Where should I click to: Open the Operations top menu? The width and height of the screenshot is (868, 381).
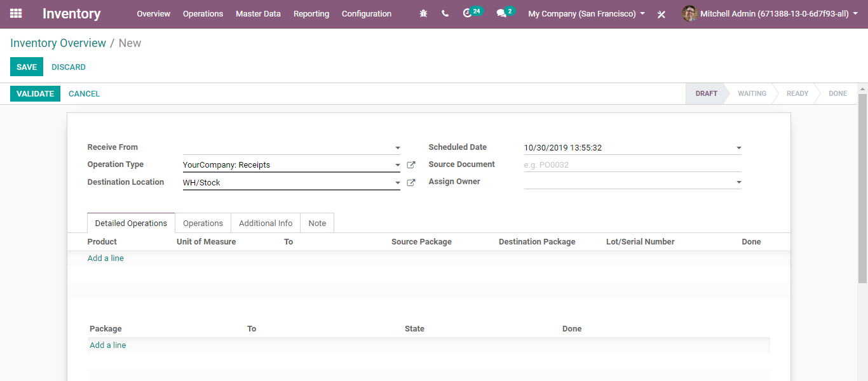203,13
